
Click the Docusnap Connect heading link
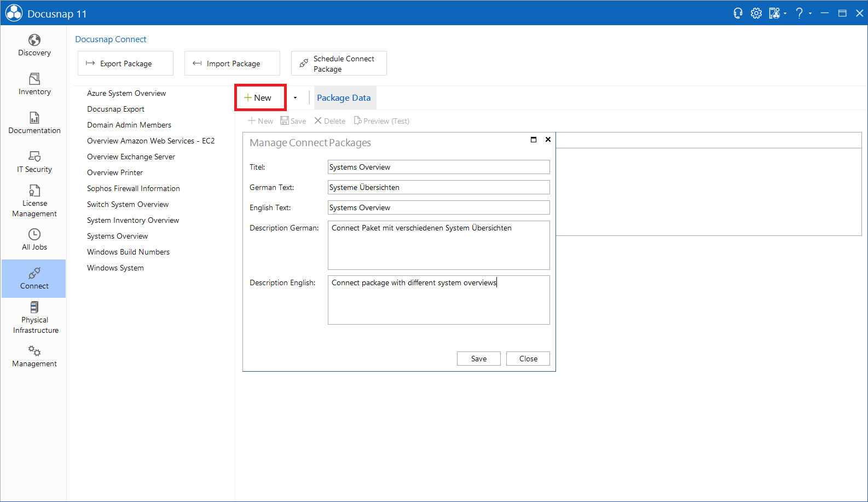(111, 39)
